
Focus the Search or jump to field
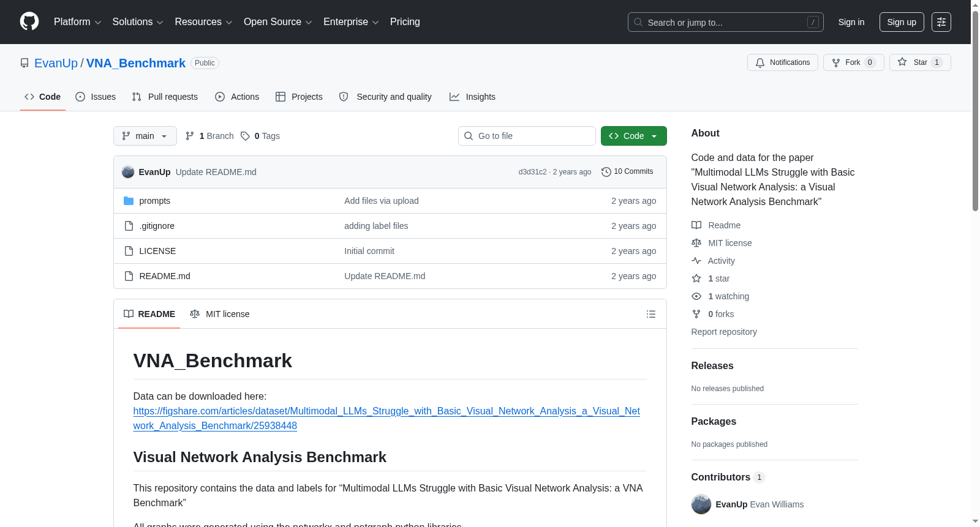pos(725,22)
